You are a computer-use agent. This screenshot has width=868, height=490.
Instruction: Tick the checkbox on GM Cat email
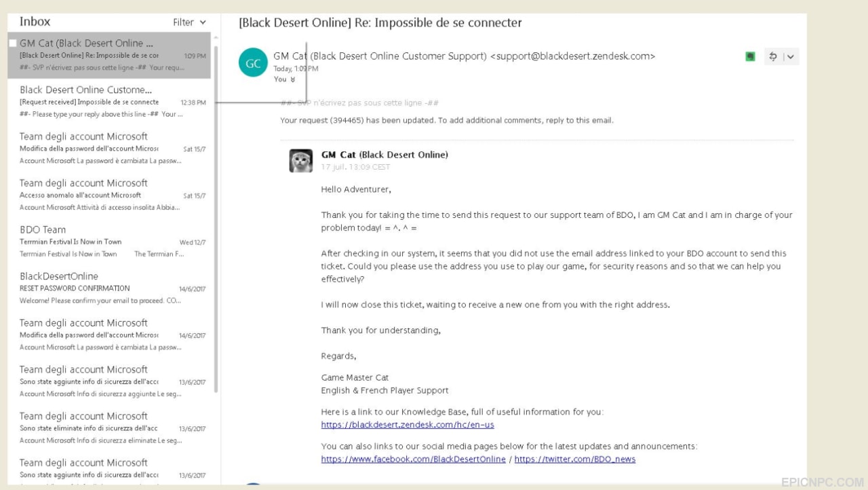12,43
